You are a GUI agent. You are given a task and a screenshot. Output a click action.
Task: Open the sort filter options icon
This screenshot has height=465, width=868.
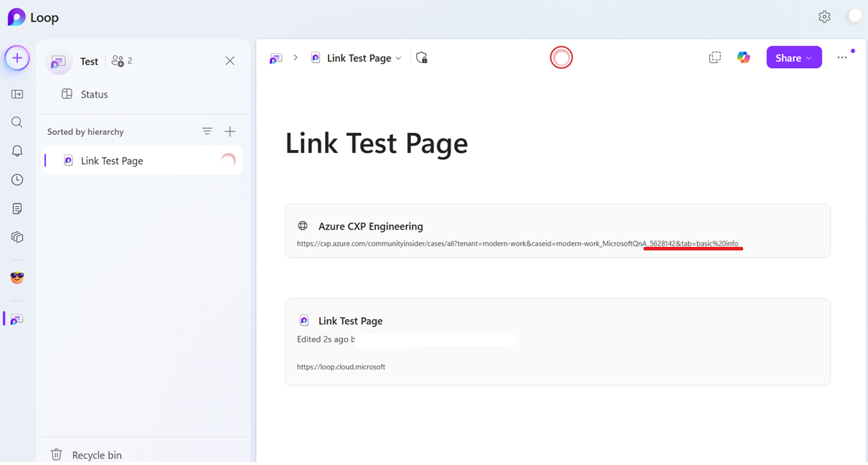207,131
